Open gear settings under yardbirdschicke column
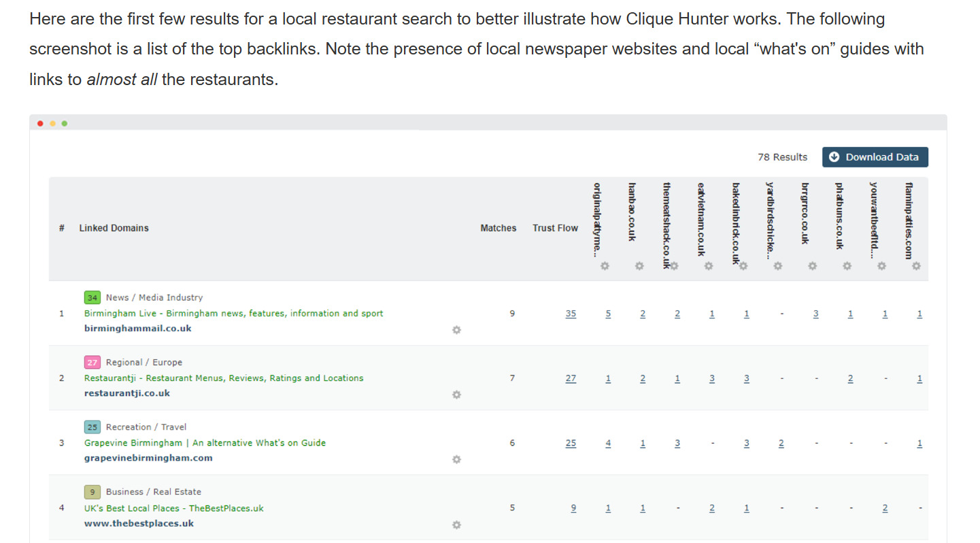The height and width of the screenshot is (543, 980). click(777, 265)
